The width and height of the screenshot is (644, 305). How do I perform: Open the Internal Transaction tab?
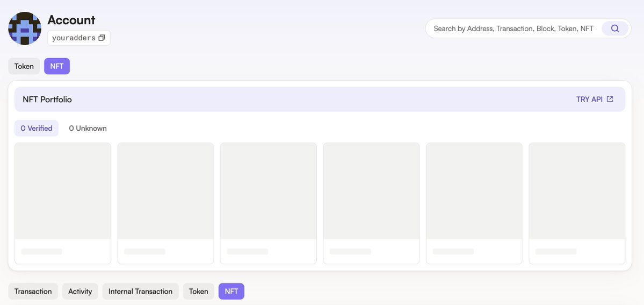pos(141,292)
